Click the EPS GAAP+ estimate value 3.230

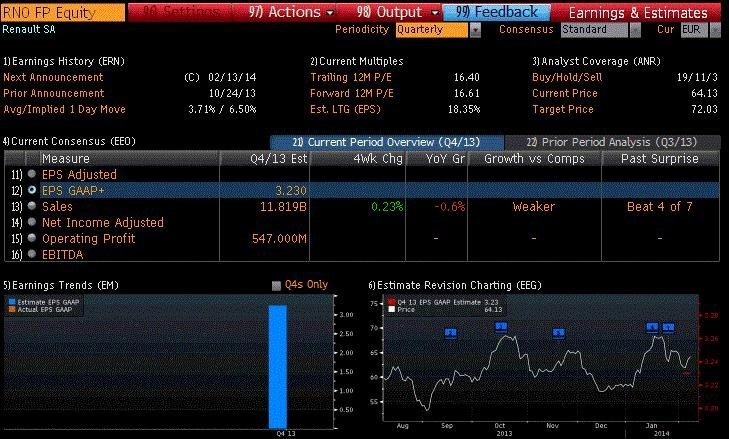(291, 190)
